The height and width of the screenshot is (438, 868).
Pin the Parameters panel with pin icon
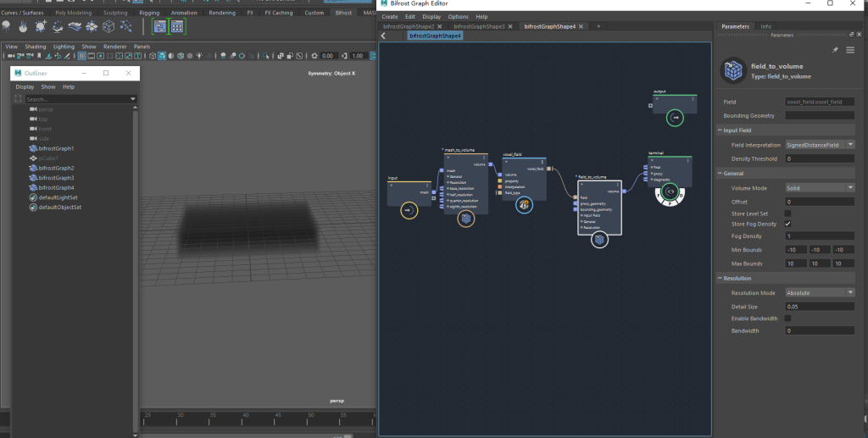[x=835, y=50]
